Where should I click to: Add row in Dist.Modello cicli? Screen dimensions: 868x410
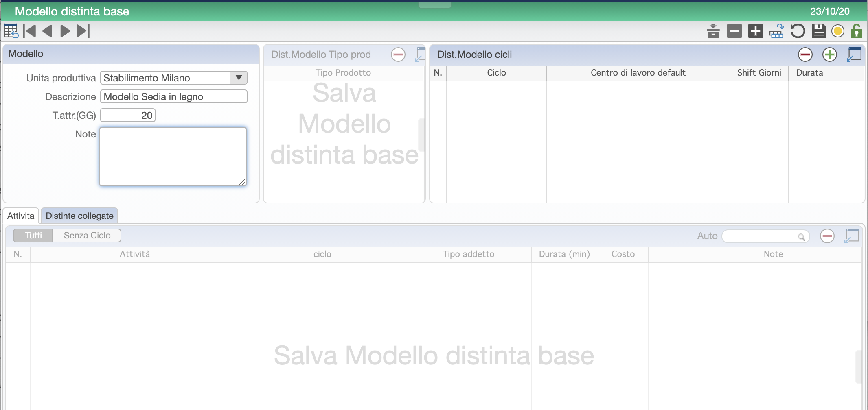click(x=830, y=55)
